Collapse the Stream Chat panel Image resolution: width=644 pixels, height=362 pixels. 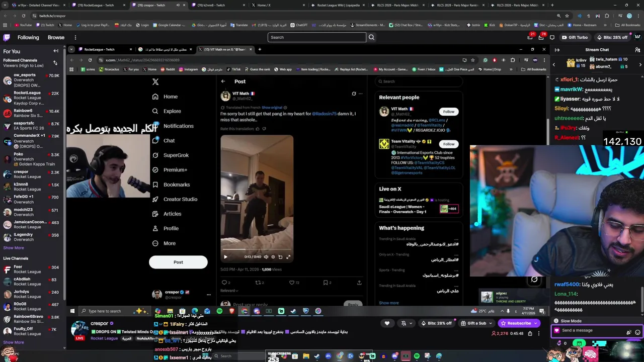coord(557,50)
